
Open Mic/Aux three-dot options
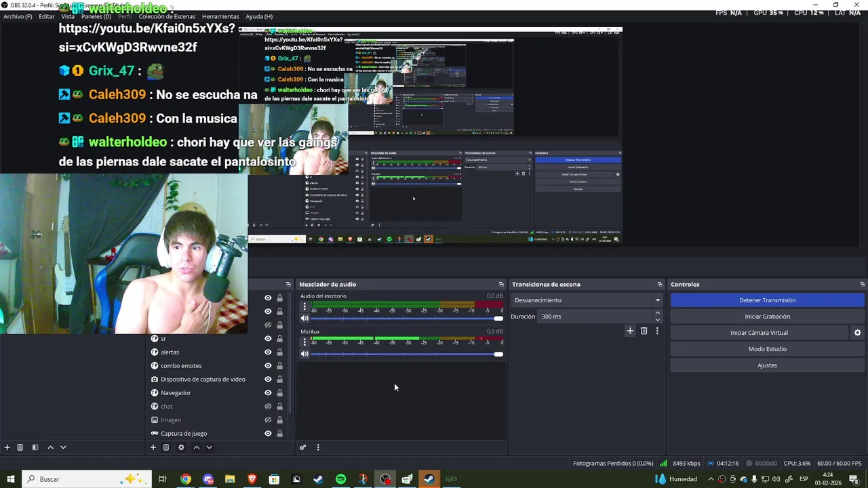pyautogui.click(x=304, y=342)
